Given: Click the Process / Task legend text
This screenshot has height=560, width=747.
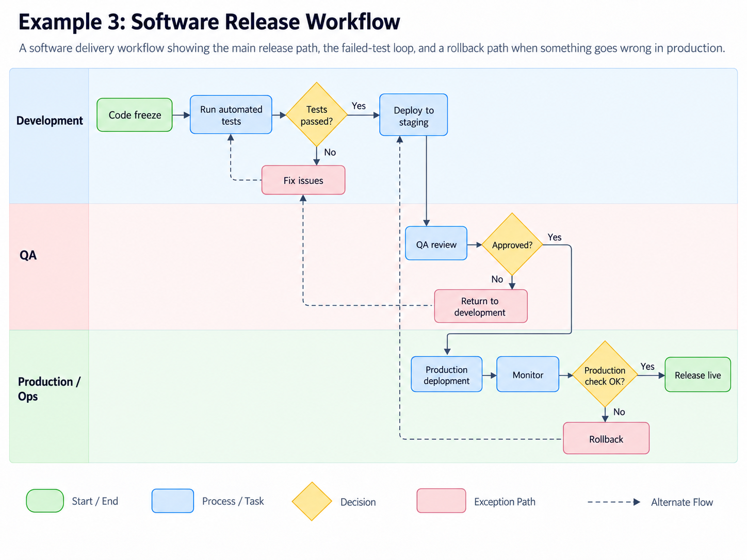Looking at the screenshot, I should pos(233,501).
